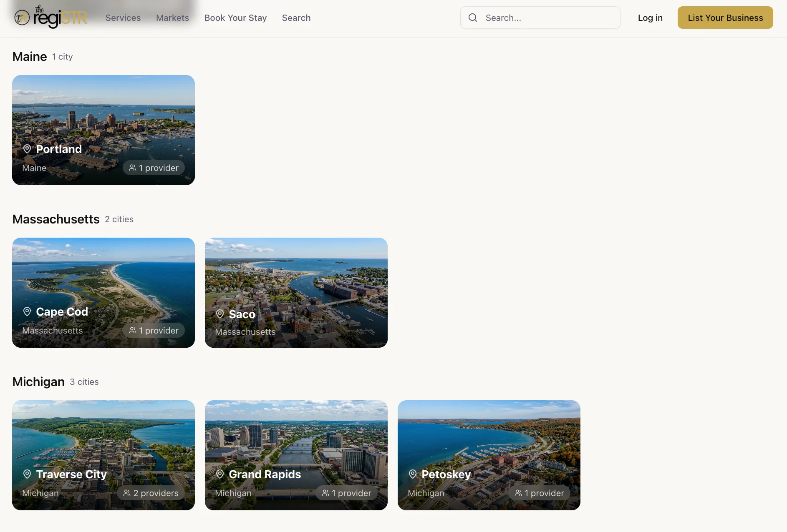Click the location pin icon beside Portland

[x=27, y=149]
